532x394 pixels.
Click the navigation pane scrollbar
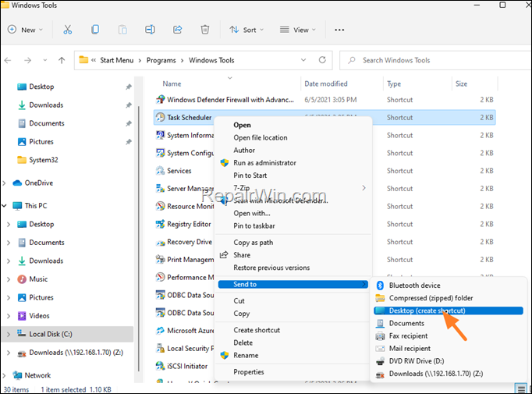[x=138, y=237]
